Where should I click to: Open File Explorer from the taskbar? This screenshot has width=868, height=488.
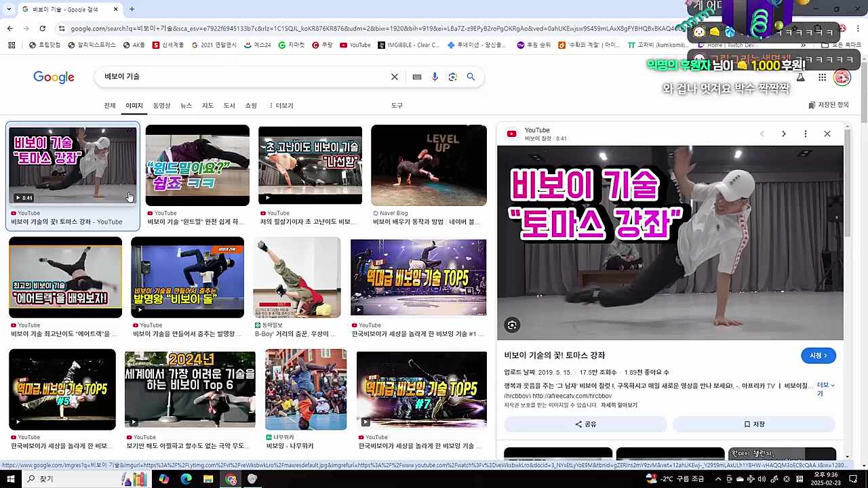point(208,479)
